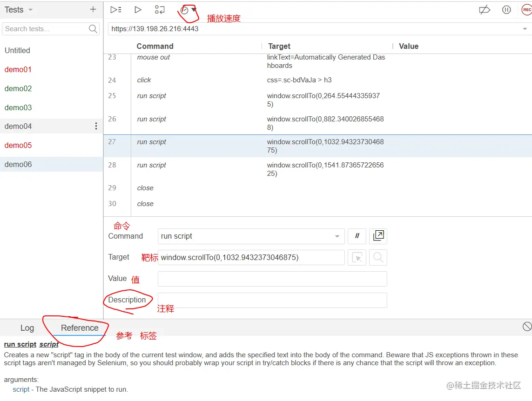Click the search magnifier in tests box

tap(93, 29)
